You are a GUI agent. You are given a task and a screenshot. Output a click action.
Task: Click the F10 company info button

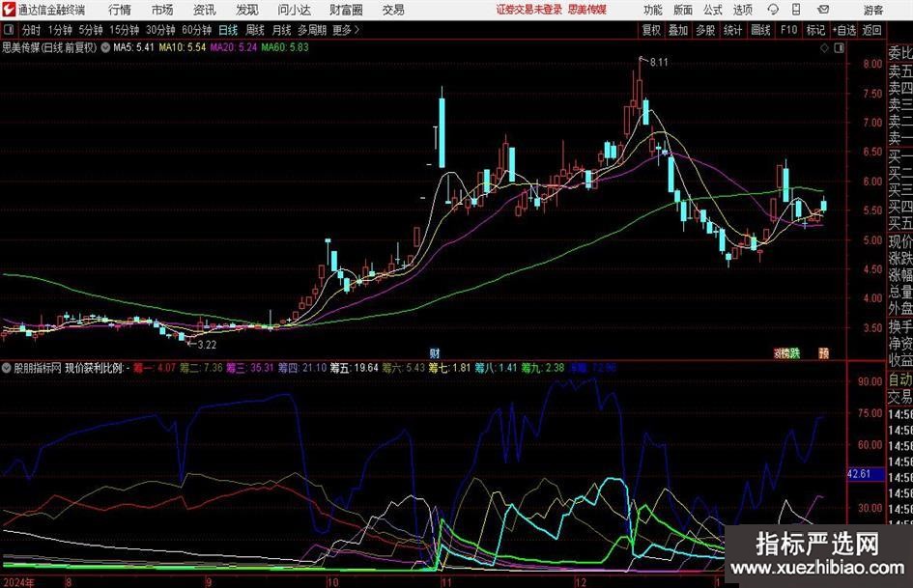point(788,30)
